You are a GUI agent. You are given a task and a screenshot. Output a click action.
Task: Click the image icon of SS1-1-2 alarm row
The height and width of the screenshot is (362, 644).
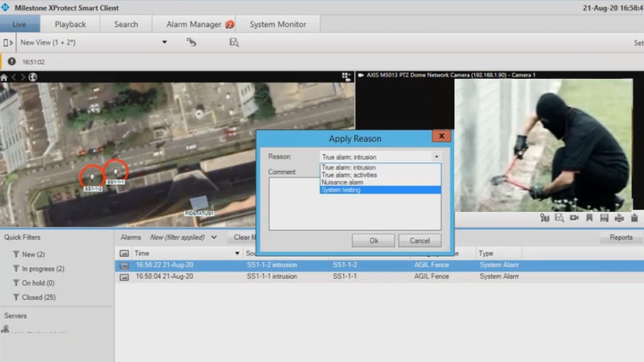(124, 265)
